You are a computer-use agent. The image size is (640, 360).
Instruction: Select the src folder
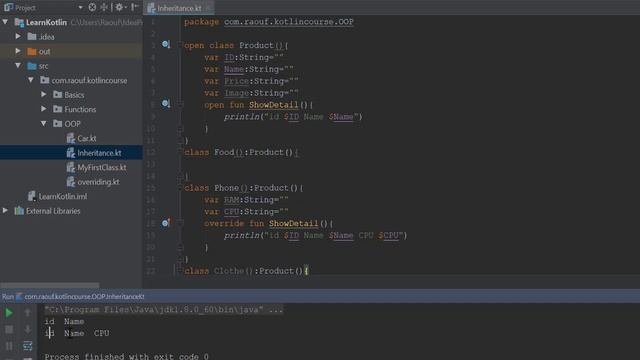[x=43, y=66]
